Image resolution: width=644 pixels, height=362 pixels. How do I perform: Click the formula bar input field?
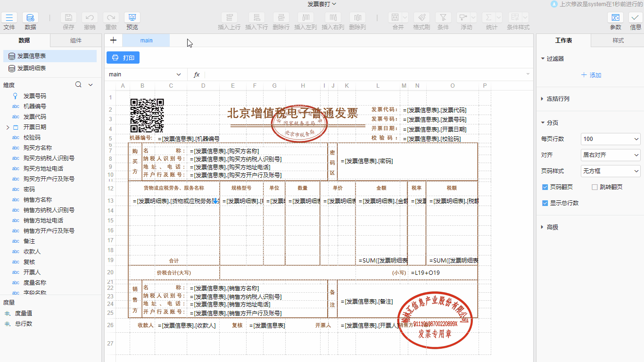(x=363, y=74)
